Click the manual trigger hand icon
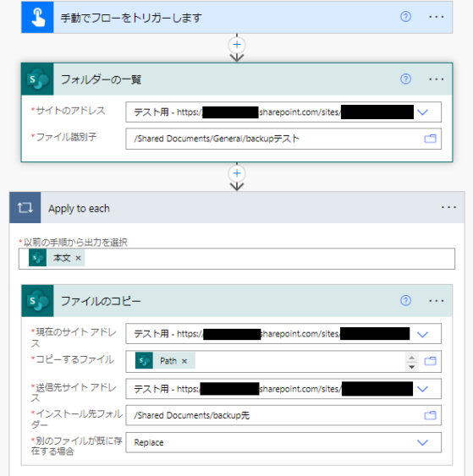Viewport: 473px width, 476px height. point(38,17)
